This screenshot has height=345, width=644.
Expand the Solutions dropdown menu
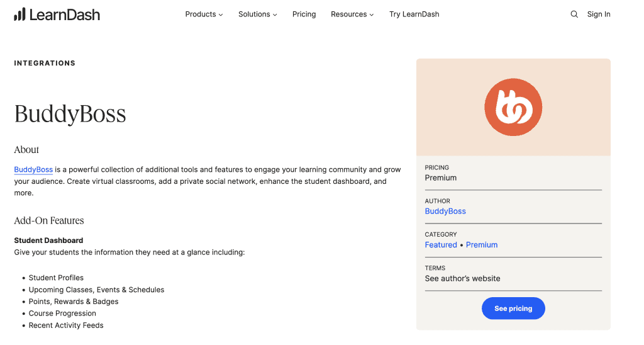pos(257,14)
